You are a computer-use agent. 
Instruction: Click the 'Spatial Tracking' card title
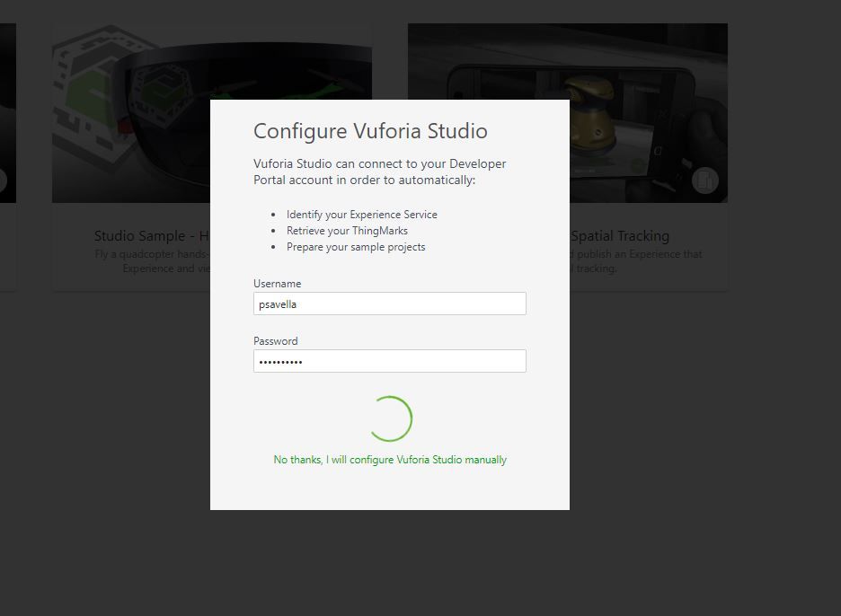point(620,236)
